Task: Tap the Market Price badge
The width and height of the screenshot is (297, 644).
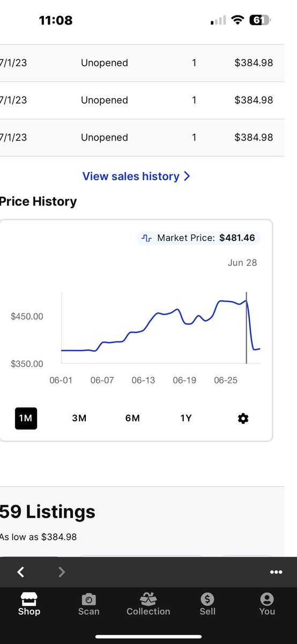Action: (x=198, y=238)
